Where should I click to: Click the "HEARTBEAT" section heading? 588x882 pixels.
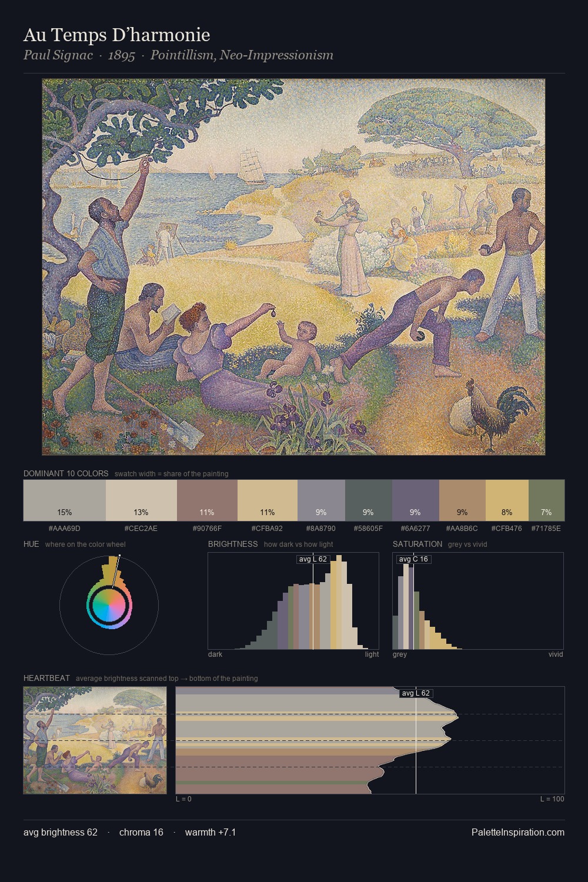tap(46, 678)
